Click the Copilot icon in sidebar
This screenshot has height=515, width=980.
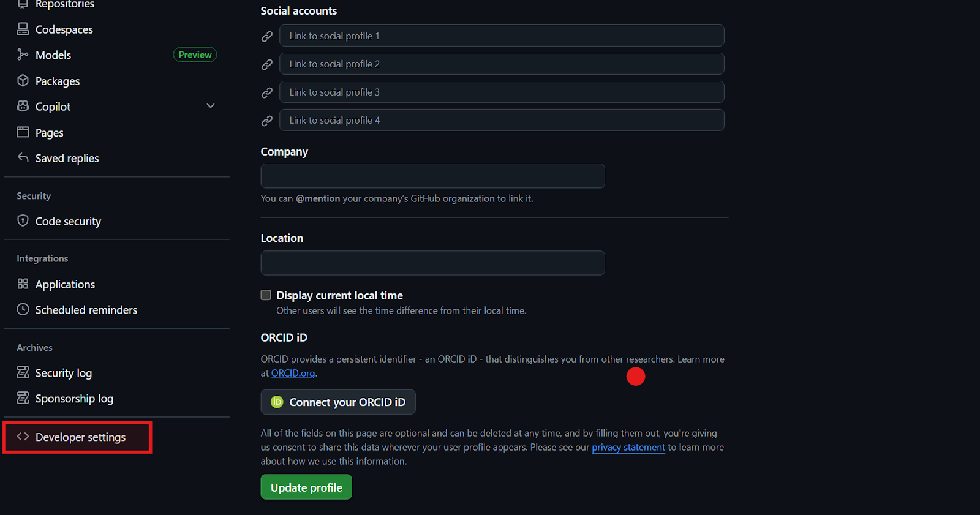pyautogui.click(x=23, y=106)
